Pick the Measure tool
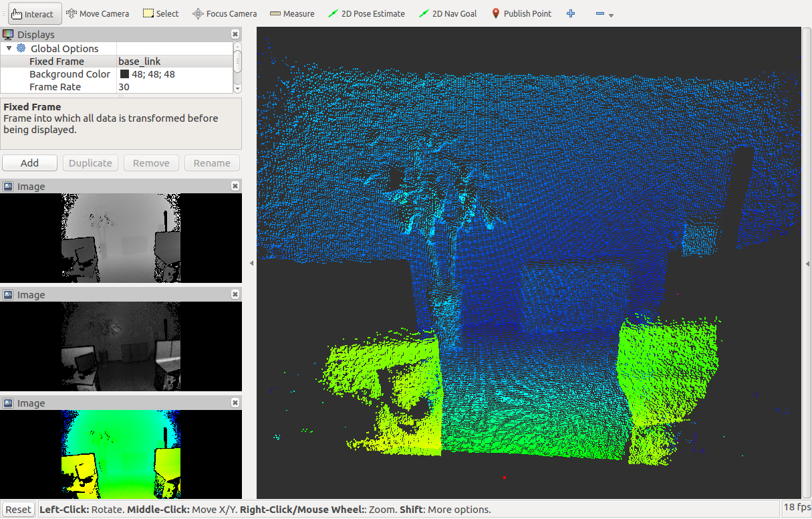812x519 pixels. [x=292, y=13]
